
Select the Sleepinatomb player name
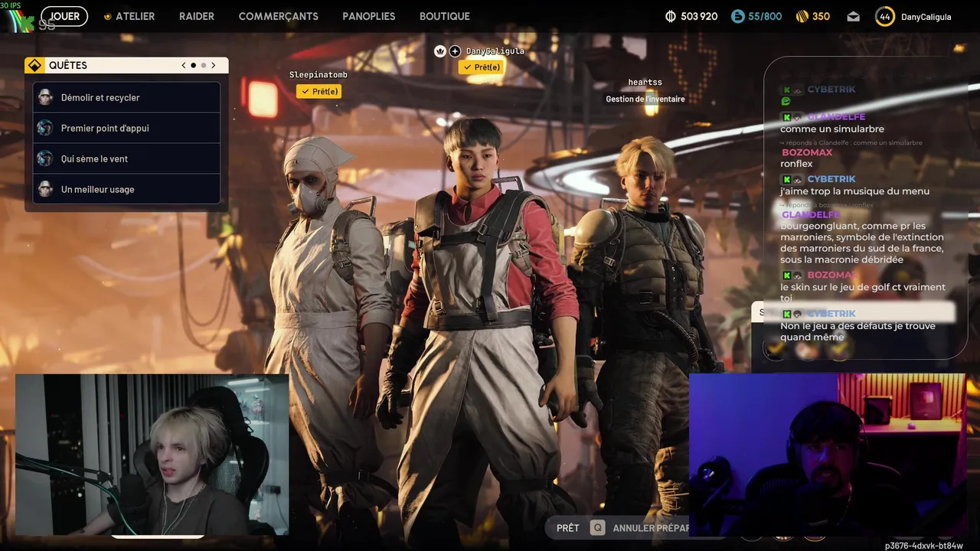tap(318, 75)
